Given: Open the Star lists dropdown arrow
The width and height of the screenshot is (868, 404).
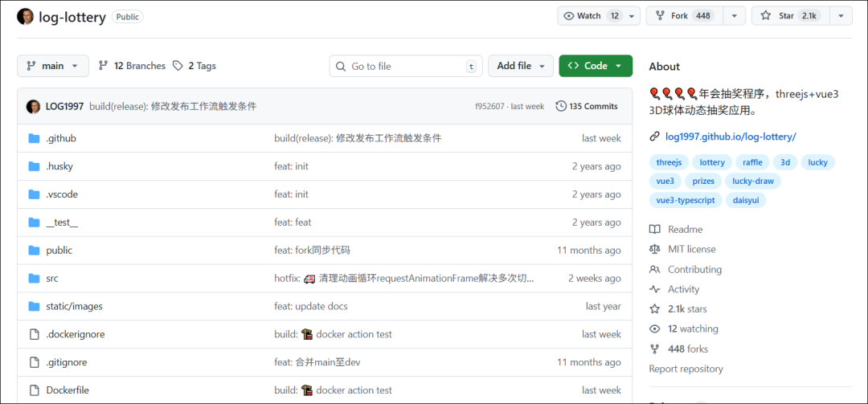Looking at the screenshot, I should point(841,16).
